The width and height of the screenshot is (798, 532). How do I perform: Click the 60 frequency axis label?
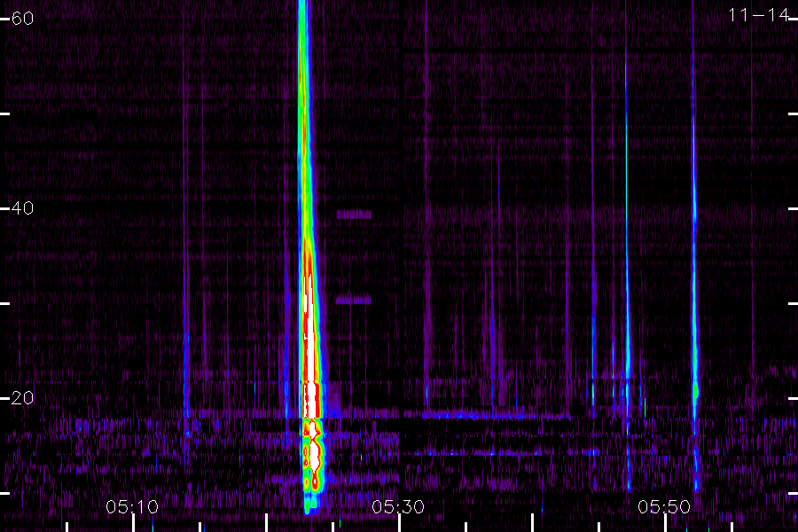point(22,19)
